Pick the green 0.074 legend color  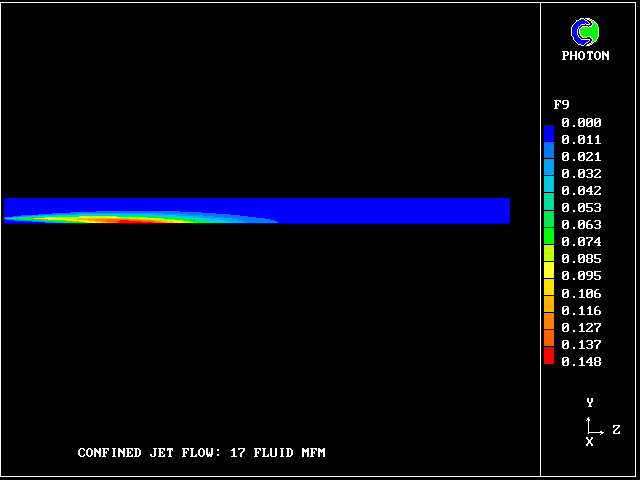tap(548, 238)
